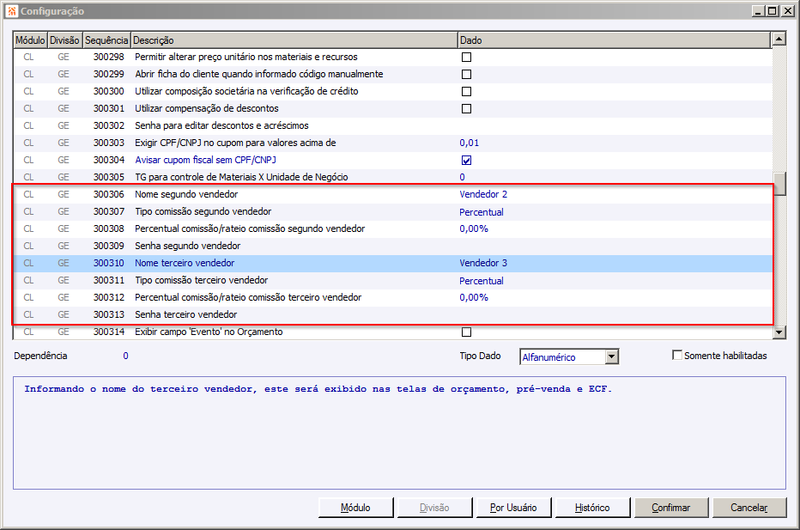Click the Configuração window title icon

pyautogui.click(x=11, y=11)
